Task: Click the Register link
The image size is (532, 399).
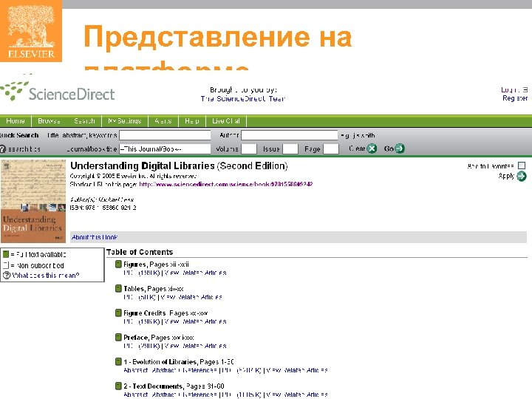Action: point(515,98)
